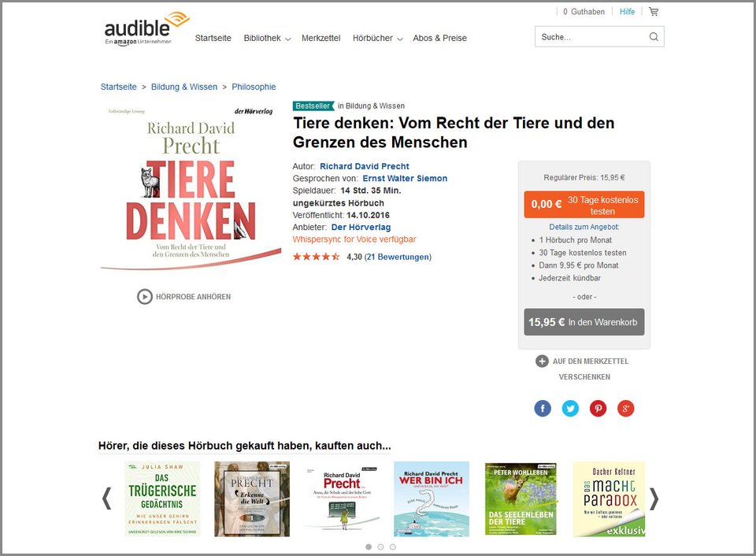Show next carousel items with right arrow

tap(654, 499)
